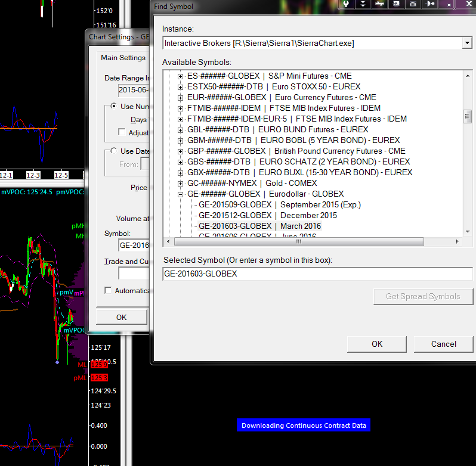The width and height of the screenshot is (476, 466).
Task: Expand the ESTX50-######-DTB node
Action: [180, 88]
